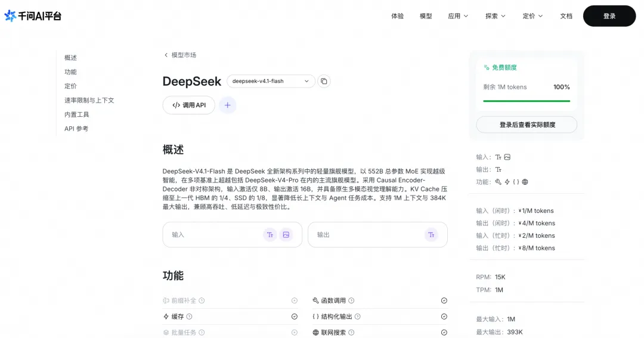Screen dimensions: 644x338
Task: Click the ¥8/M tokens busy output price
Action: point(537,248)
